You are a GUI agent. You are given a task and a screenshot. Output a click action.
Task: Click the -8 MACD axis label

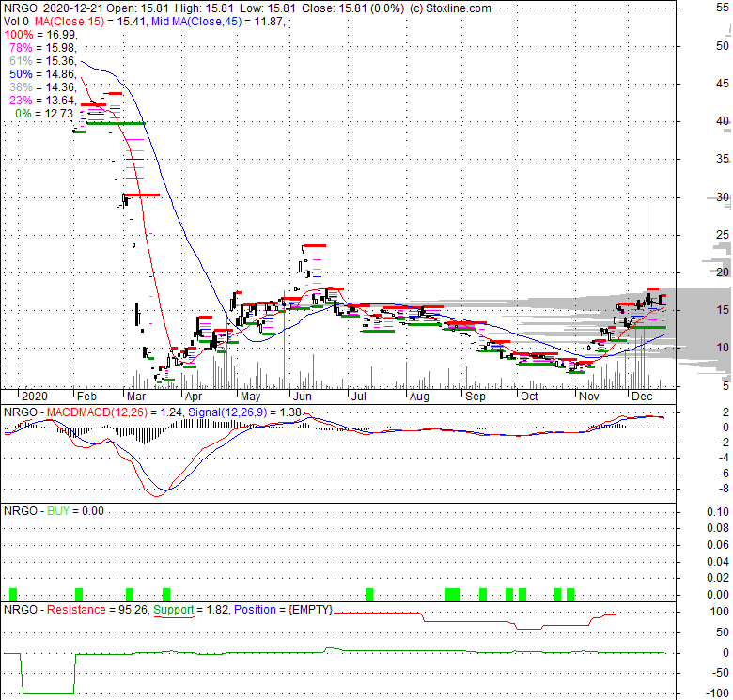(x=723, y=489)
